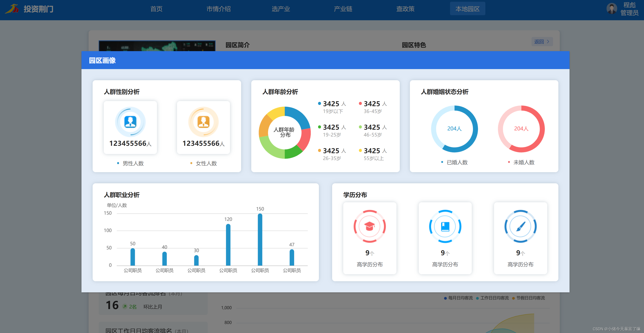Toggle the 工作日日均客流 legend item
Image resolution: width=644 pixels, height=333 pixels.
pos(492,298)
